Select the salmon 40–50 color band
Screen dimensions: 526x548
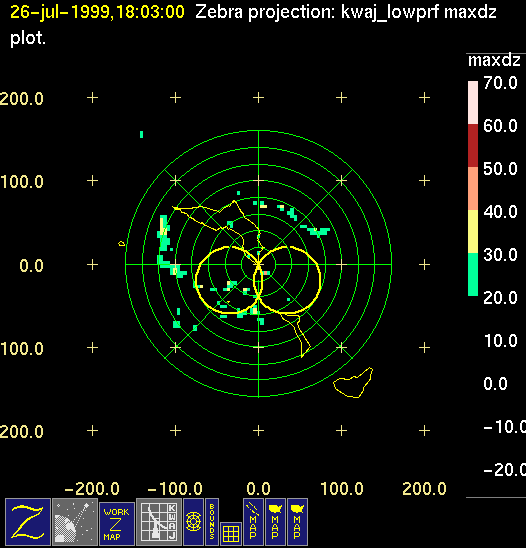coord(473,188)
